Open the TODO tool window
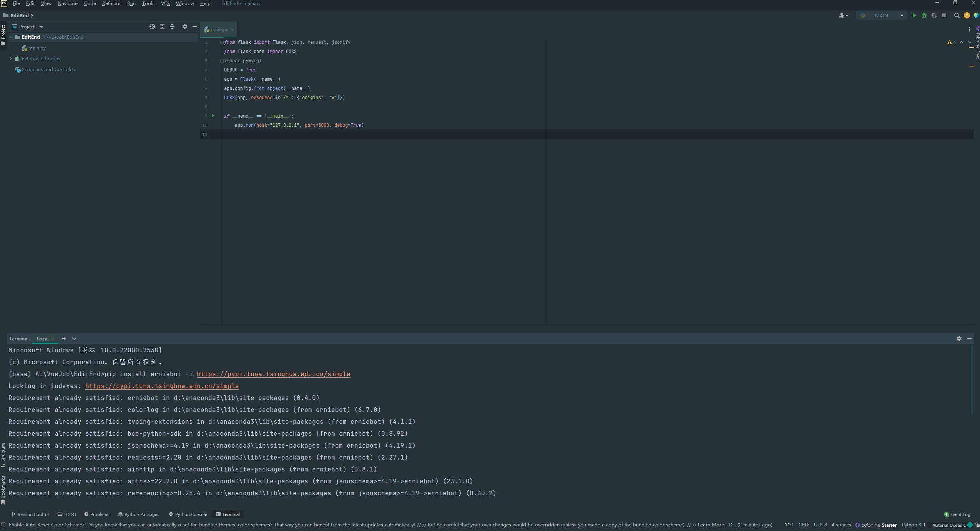Image resolution: width=980 pixels, height=531 pixels. [x=67, y=514]
